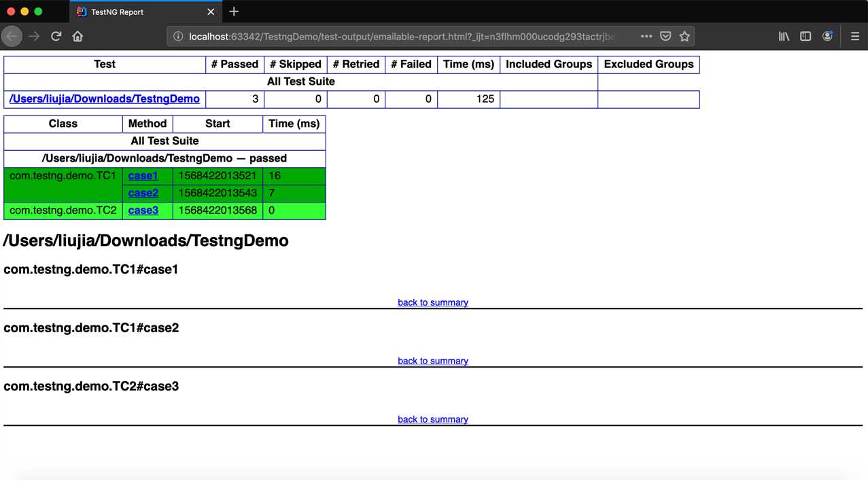This screenshot has width=868, height=481.
Task: Click the forward navigation arrow
Action: 34,36
